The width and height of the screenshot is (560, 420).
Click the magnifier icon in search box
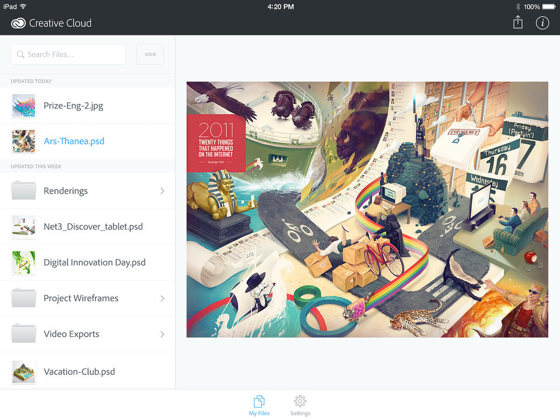(x=20, y=54)
